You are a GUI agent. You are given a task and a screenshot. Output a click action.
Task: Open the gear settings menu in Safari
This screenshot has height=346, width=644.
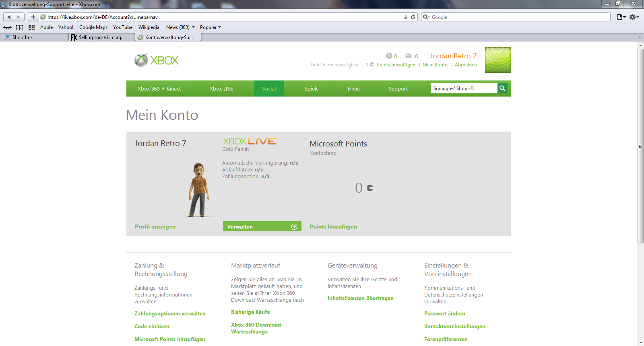[634, 17]
